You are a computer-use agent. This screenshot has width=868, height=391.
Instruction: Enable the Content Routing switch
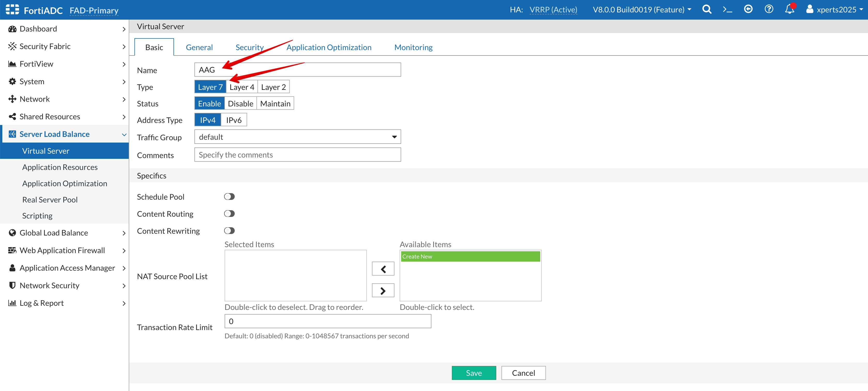(229, 214)
